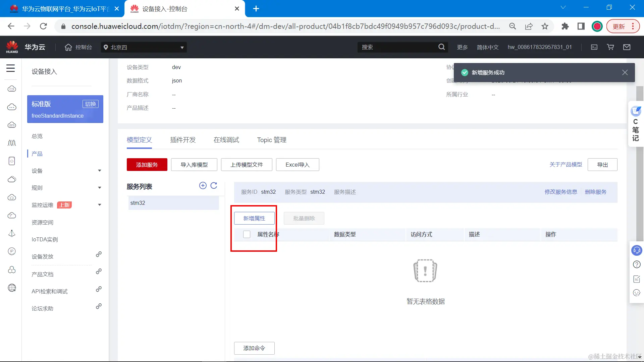This screenshot has width=644, height=362.
Task: Open the cloud shell terminal icon
Action: coord(594,47)
